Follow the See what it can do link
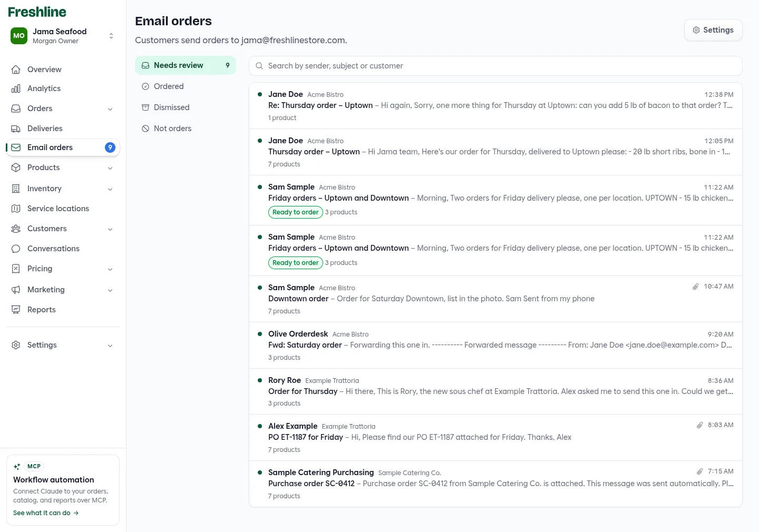Viewport: 759px width, 532px height. coord(46,513)
